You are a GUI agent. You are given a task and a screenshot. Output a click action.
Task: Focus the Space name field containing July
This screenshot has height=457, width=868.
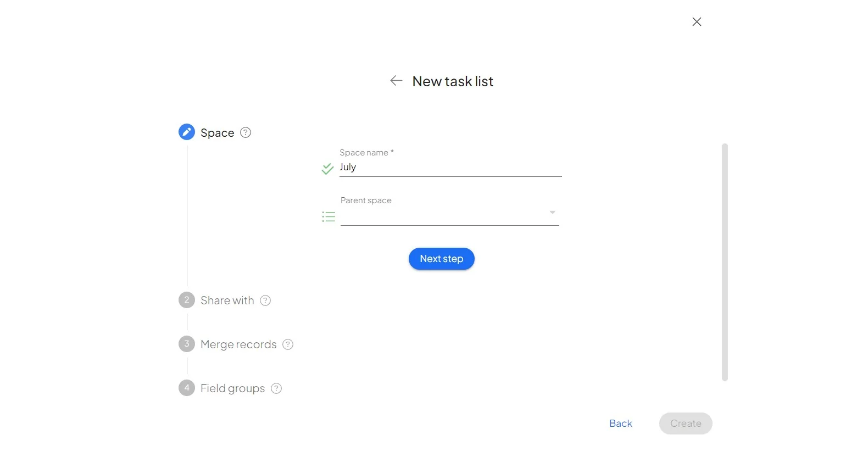click(450, 168)
